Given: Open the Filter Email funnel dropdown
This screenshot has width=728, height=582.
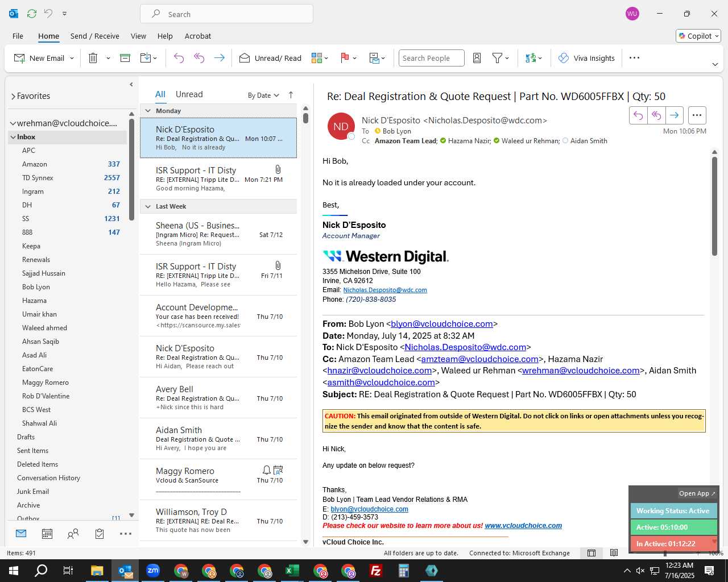Looking at the screenshot, I should tap(500, 58).
